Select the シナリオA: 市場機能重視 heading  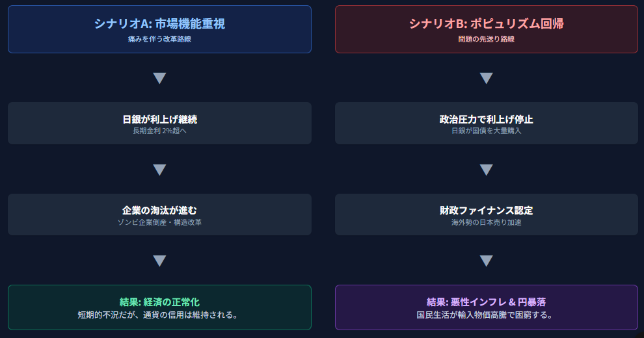(159, 24)
